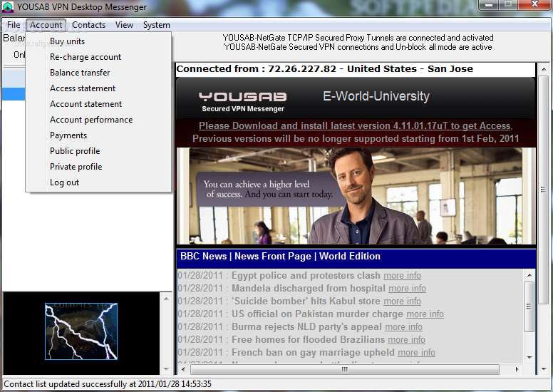
Task: Close the open Account menu
Action: (x=46, y=25)
